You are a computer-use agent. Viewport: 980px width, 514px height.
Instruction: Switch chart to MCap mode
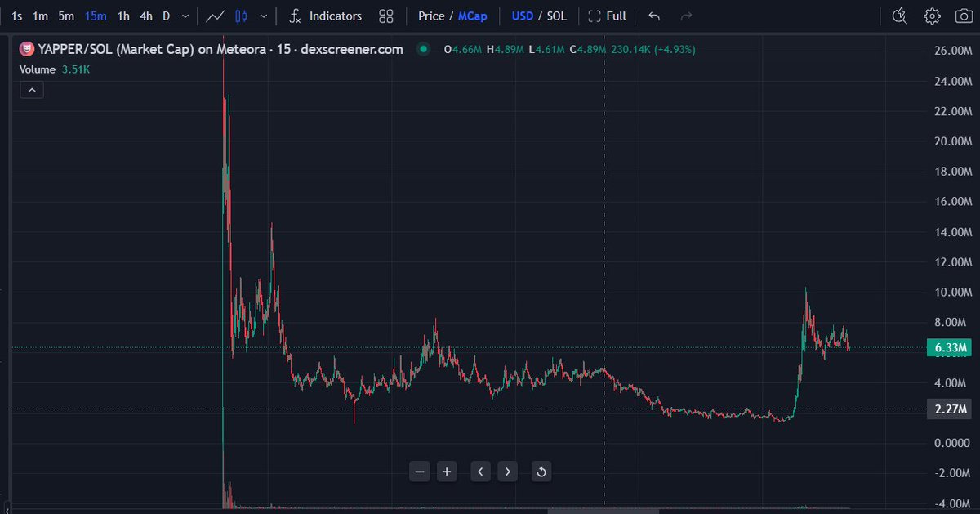[472, 16]
